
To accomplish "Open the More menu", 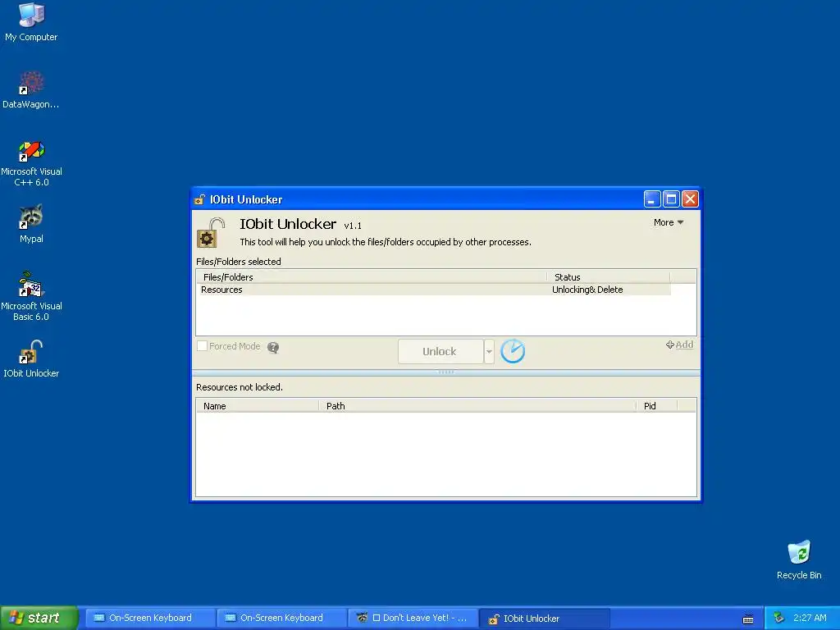I will [x=668, y=222].
